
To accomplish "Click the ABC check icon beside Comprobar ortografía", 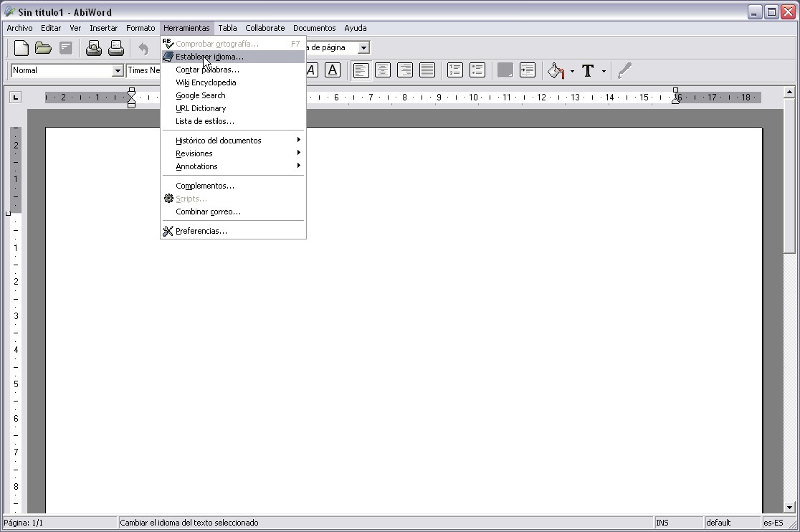I will coord(168,43).
